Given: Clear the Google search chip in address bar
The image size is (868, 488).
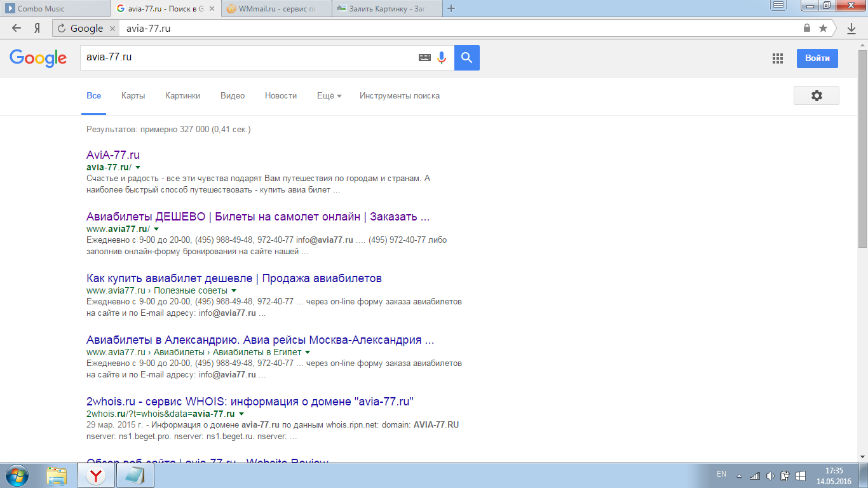Looking at the screenshot, I should (112, 29).
